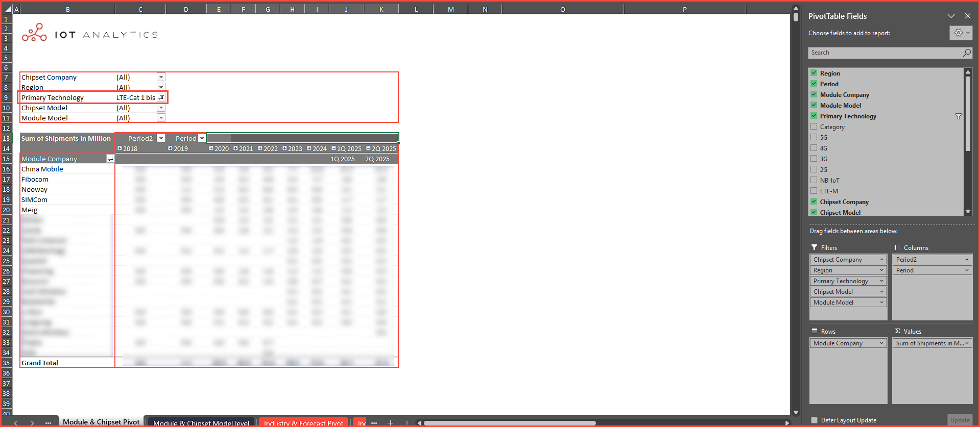Switch to Module & Chipset Model level sheet

201,422
